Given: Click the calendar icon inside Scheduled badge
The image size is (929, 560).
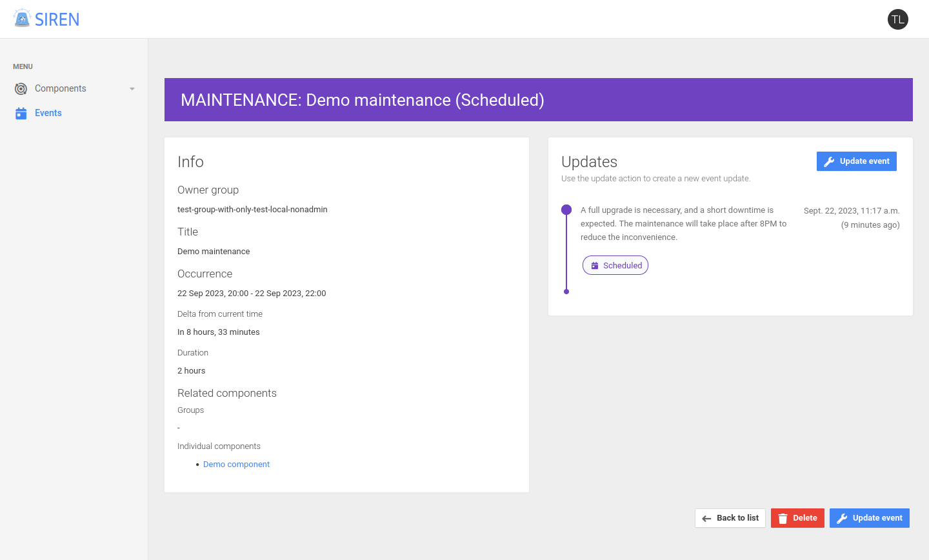Looking at the screenshot, I should point(595,265).
